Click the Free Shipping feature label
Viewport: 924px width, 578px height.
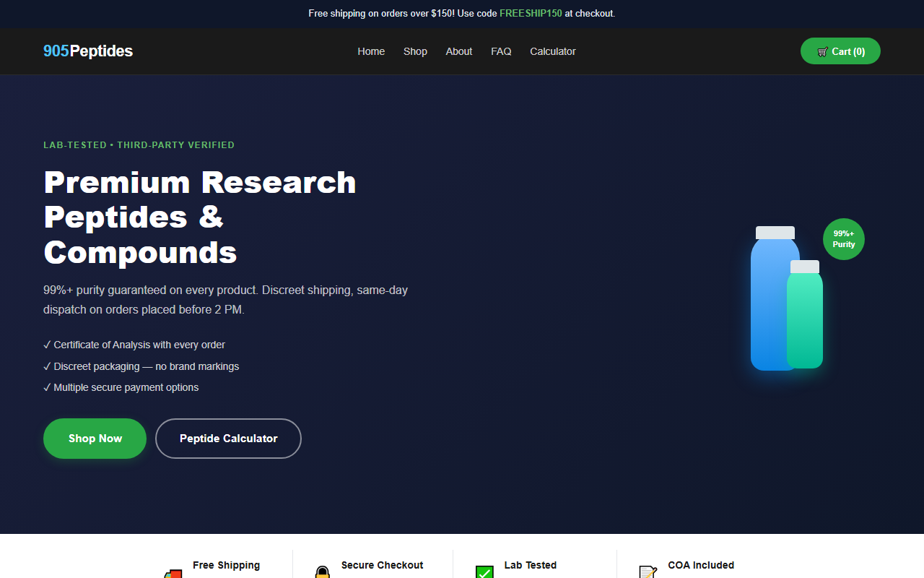click(226, 565)
